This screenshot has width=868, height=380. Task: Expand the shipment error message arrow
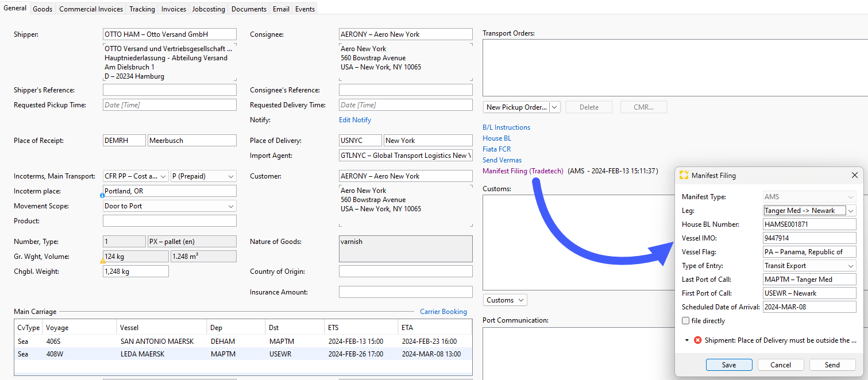coord(687,340)
